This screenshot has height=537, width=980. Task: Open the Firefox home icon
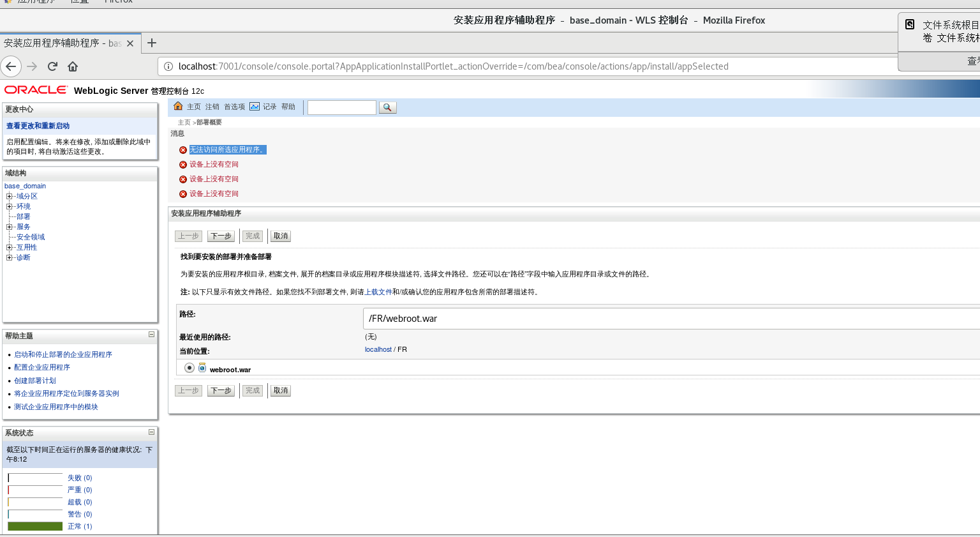(x=73, y=66)
